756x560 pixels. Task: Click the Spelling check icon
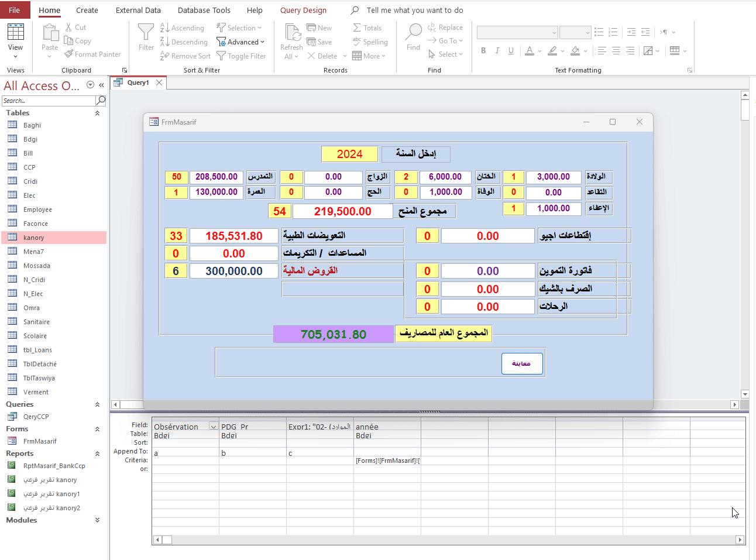357,42
